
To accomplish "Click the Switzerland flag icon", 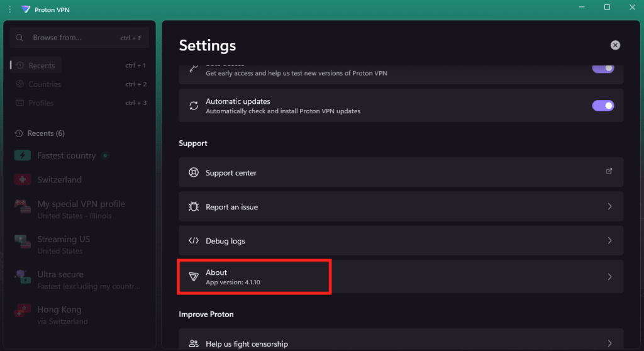I will tap(23, 180).
